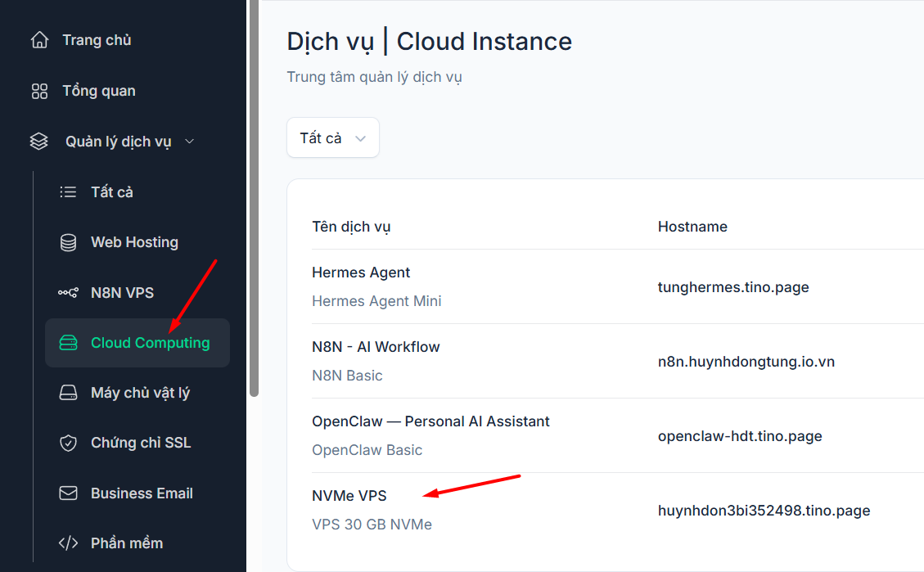Click the workflow icon beside N8N VPS

coord(69,293)
